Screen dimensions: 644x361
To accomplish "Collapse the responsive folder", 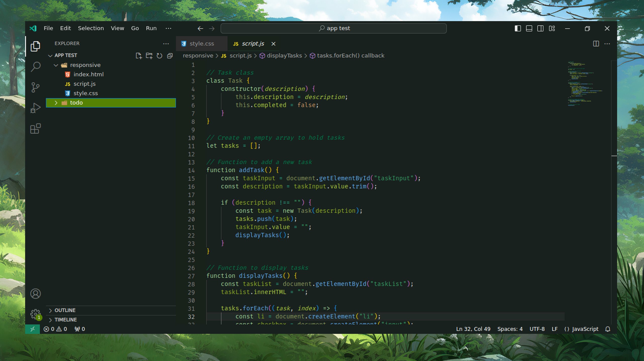I will pos(56,65).
